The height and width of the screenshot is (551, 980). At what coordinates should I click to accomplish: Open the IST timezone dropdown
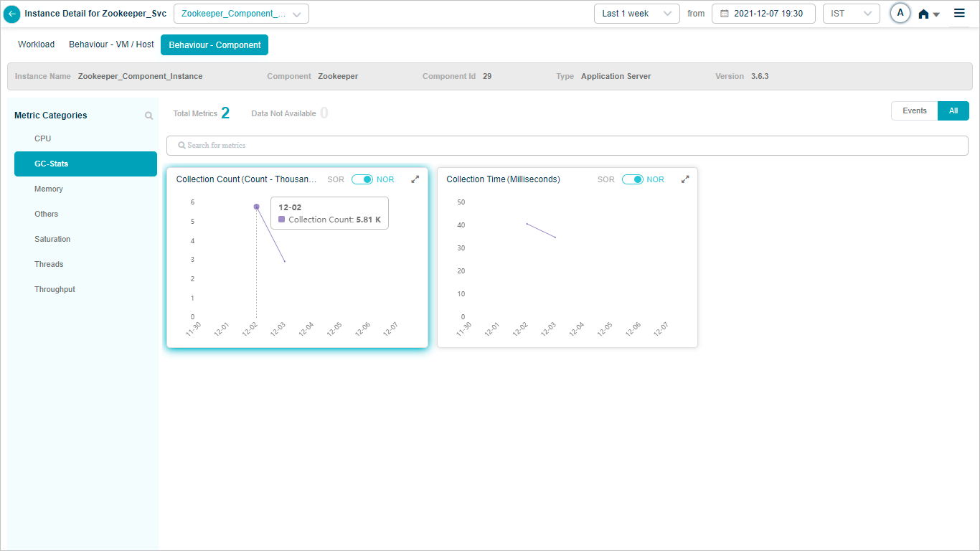point(851,14)
